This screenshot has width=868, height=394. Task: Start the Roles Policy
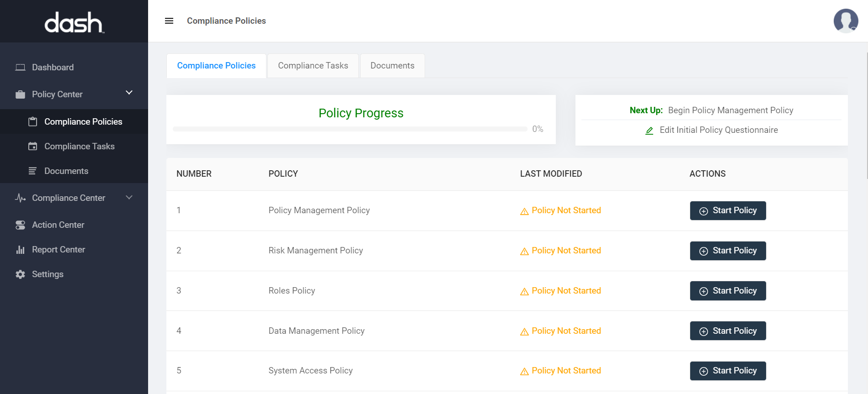728,291
